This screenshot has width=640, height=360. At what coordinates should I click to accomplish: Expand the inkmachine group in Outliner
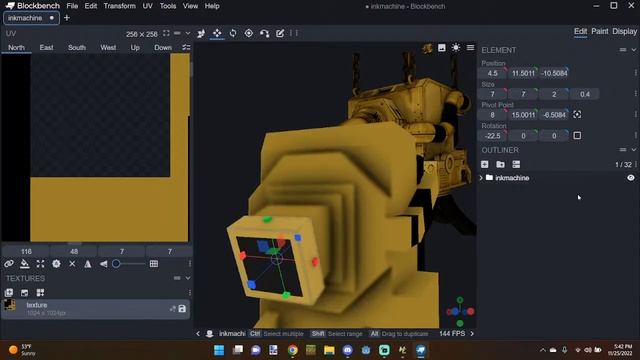click(481, 178)
